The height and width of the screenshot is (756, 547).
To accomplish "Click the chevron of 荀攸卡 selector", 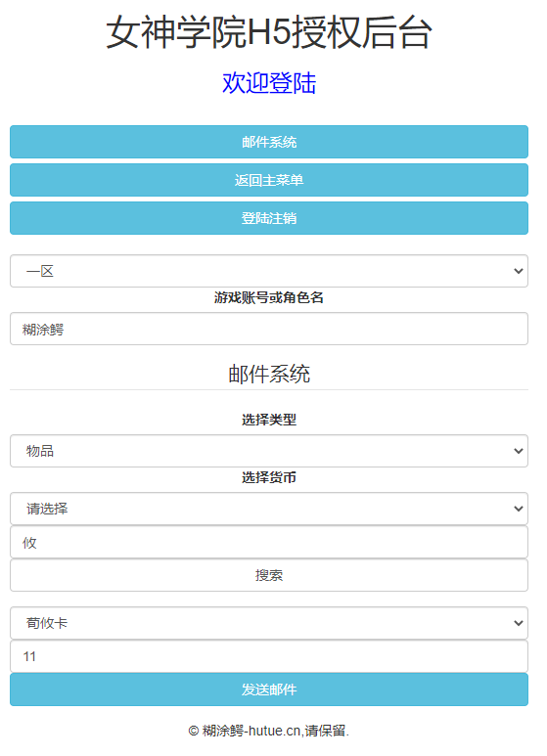I will pos(518,623).
